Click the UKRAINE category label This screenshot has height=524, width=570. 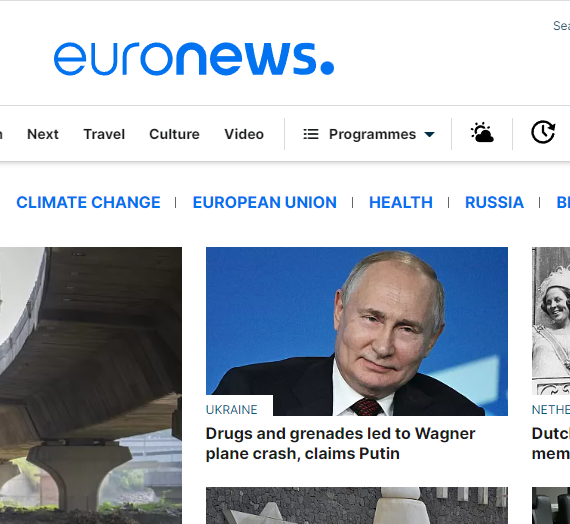pyautogui.click(x=232, y=410)
